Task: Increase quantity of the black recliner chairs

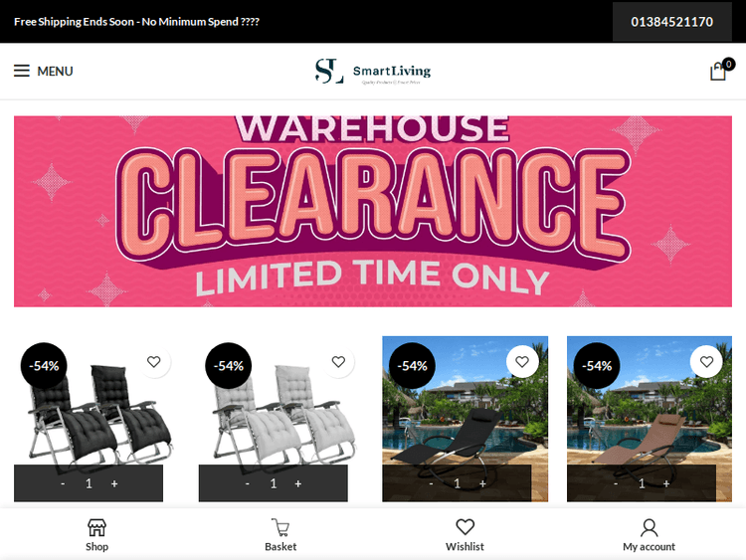Action: pos(114,483)
